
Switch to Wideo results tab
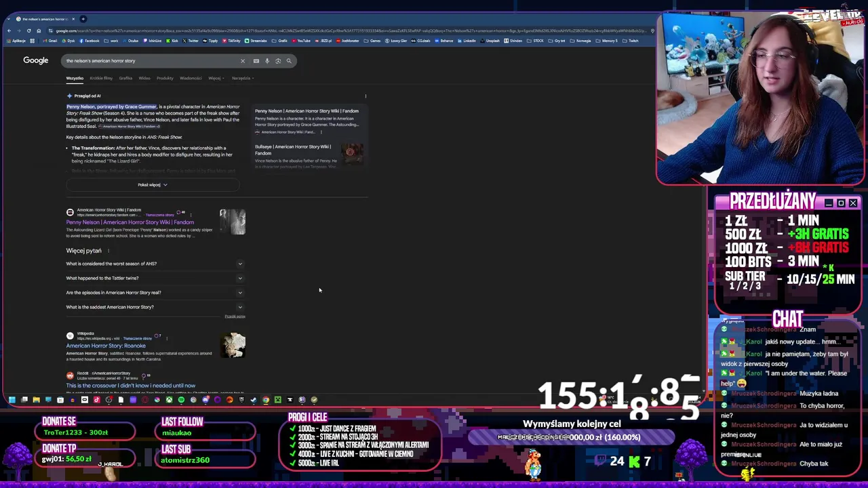[144, 78]
